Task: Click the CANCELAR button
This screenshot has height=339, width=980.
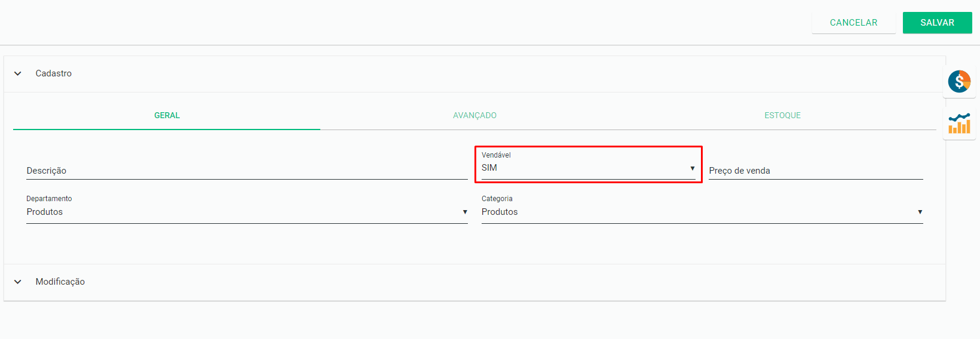Action: point(853,23)
